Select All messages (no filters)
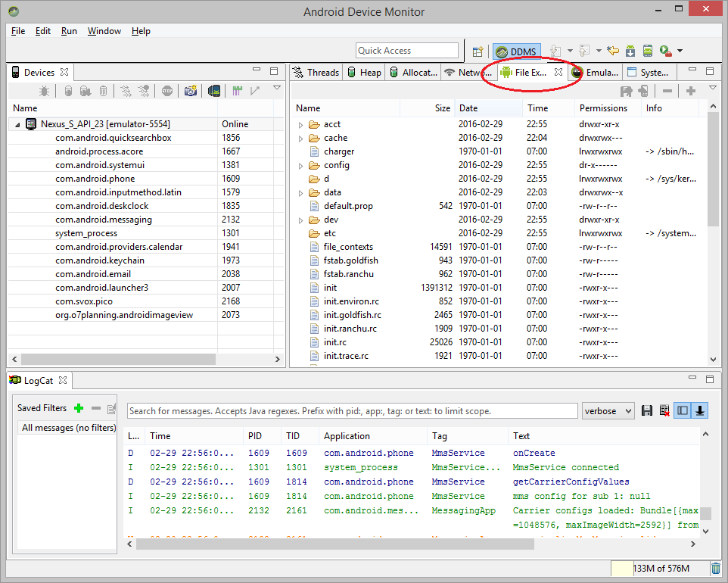Image resolution: width=728 pixels, height=583 pixels. (x=68, y=428)
